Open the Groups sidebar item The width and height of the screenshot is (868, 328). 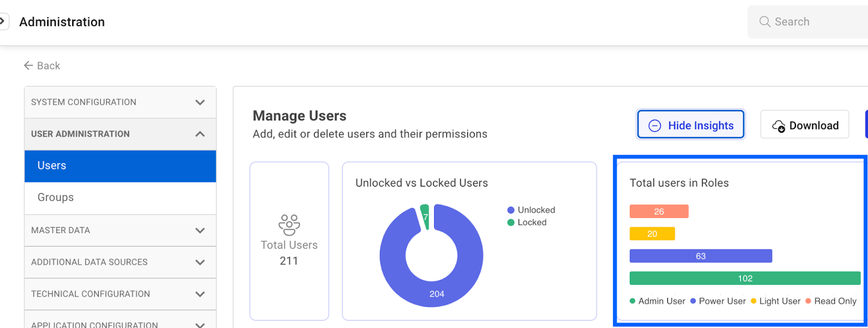pyautogui.click(x=120, y=198)
